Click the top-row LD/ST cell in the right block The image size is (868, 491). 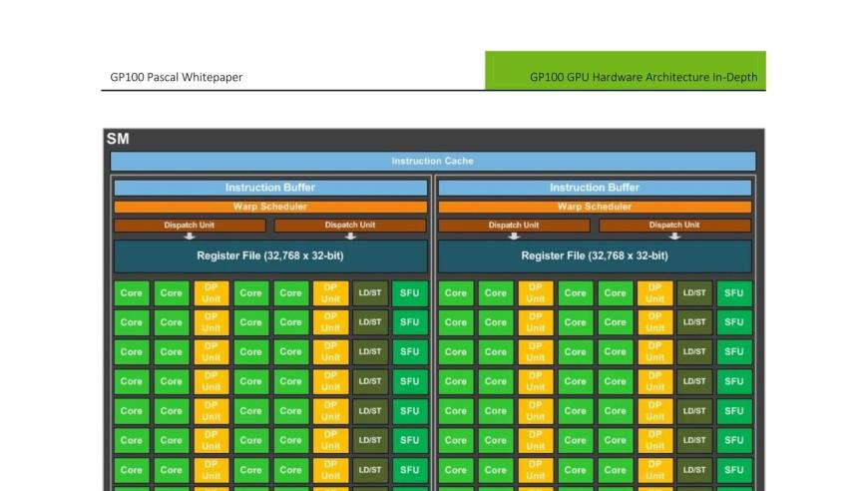tap(694, 293)
